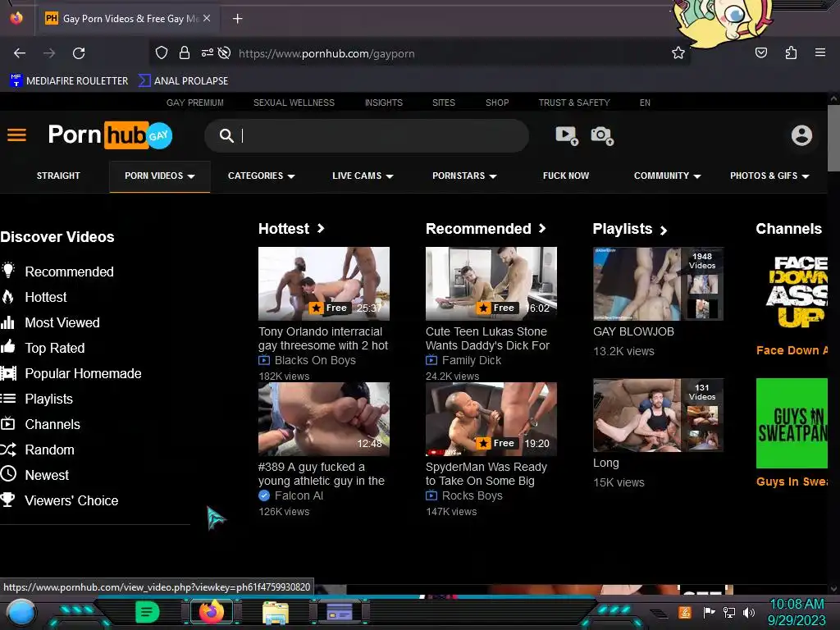Click the site logo to go home
This screenshot has height=630, width=840.
click(110, 135)
